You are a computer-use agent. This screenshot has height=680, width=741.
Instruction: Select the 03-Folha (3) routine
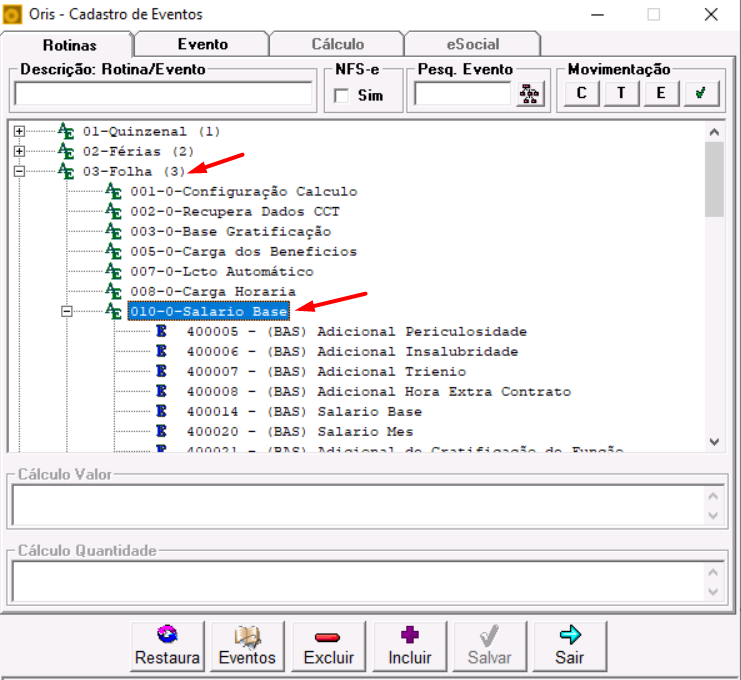134,171
